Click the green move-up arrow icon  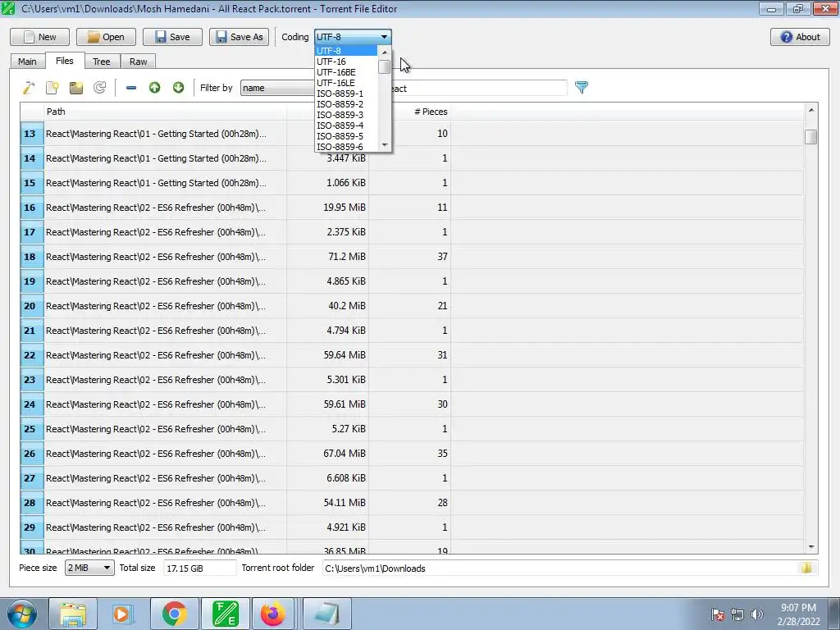click(154, 87)
